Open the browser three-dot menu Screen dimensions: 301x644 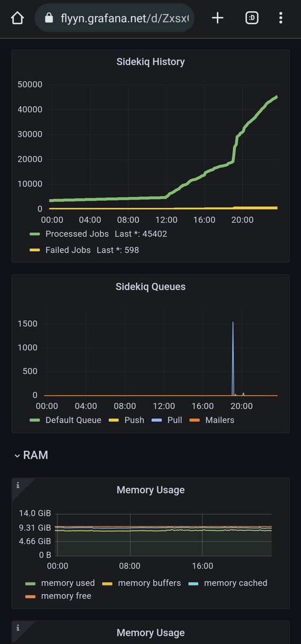[x=281, y=18]
